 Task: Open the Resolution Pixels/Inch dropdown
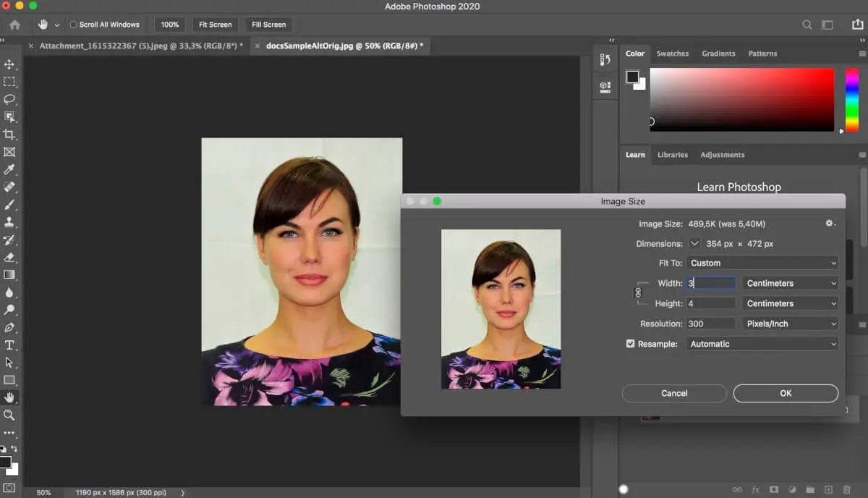coord(790,324)
